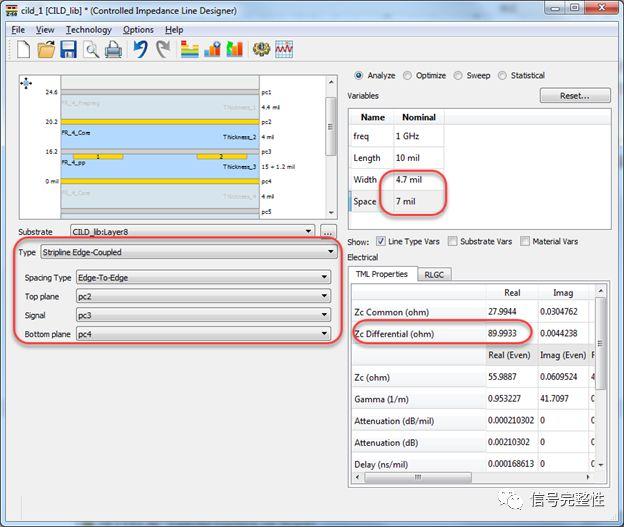Open the File menu
The height and width of the screenshot is (527, 624).
coord(18,30)
